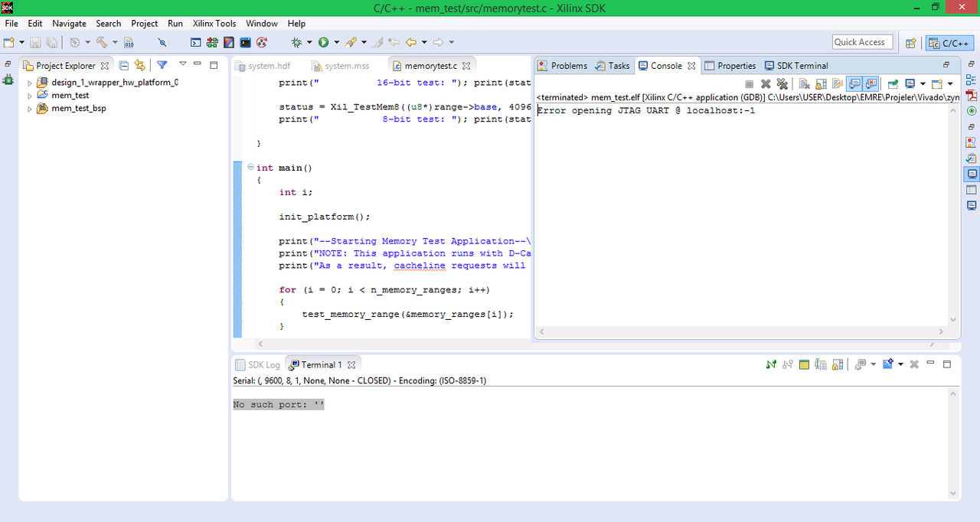Viewport: 980px width, 522px height.
Task: Click the red circular repositories toolbar icon
Action: [262, 42]
